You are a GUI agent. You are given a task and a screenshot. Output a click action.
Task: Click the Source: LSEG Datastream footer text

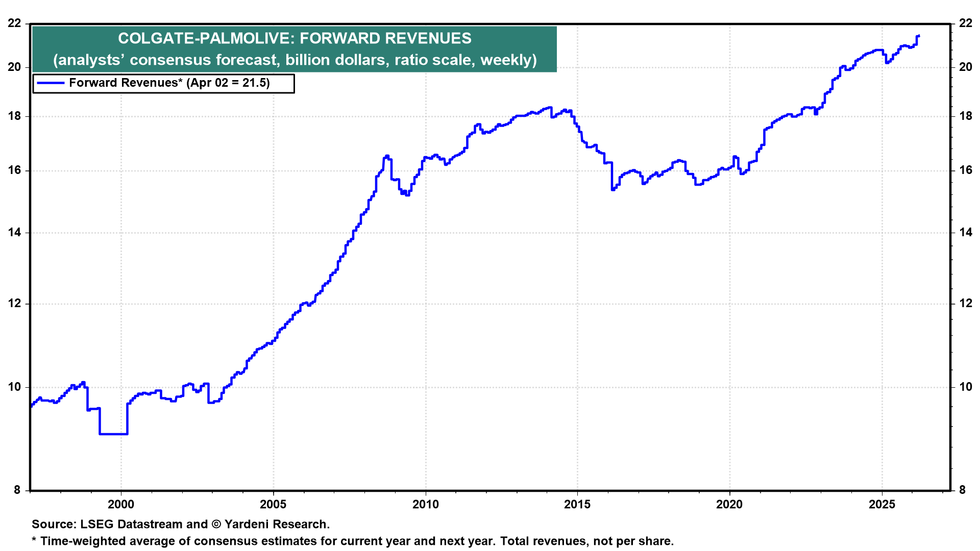coord(181,524)
